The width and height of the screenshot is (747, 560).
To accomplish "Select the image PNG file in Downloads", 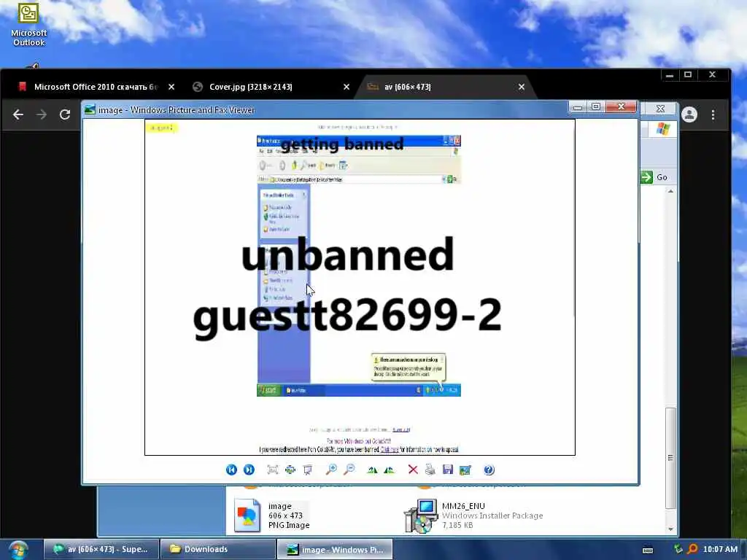I will pyautogui.click(x=273, y=516).
